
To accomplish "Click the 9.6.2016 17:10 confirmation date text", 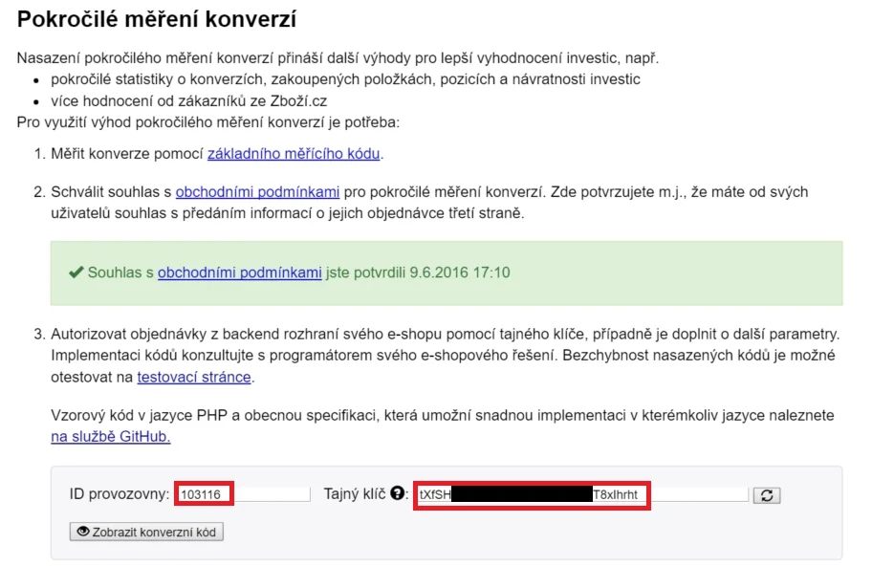I will 460,272.
